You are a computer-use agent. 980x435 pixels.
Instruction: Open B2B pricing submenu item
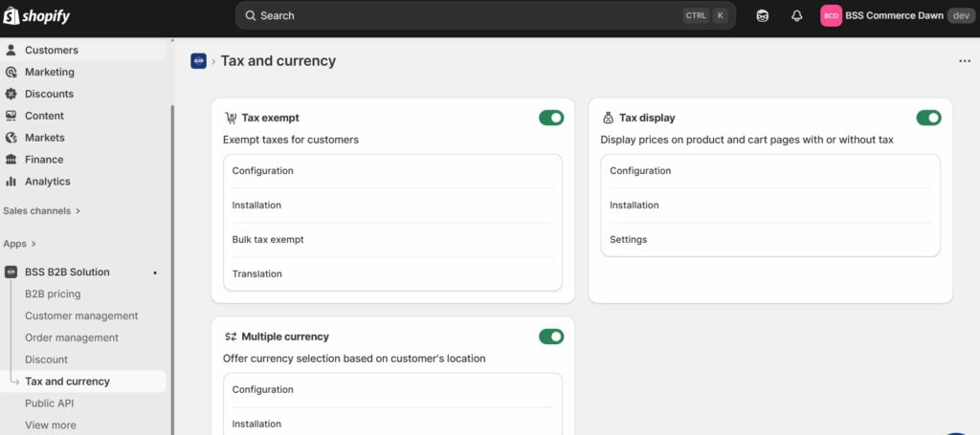[53, 294]
